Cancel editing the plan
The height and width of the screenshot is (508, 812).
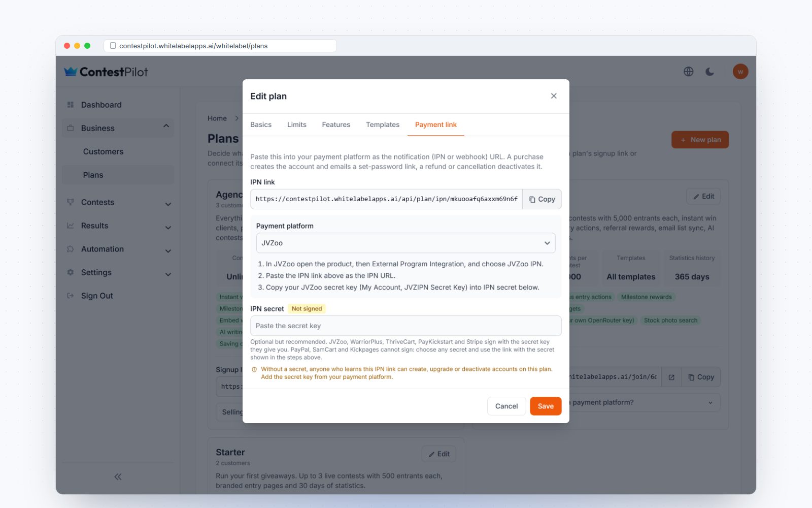(506, 406)
